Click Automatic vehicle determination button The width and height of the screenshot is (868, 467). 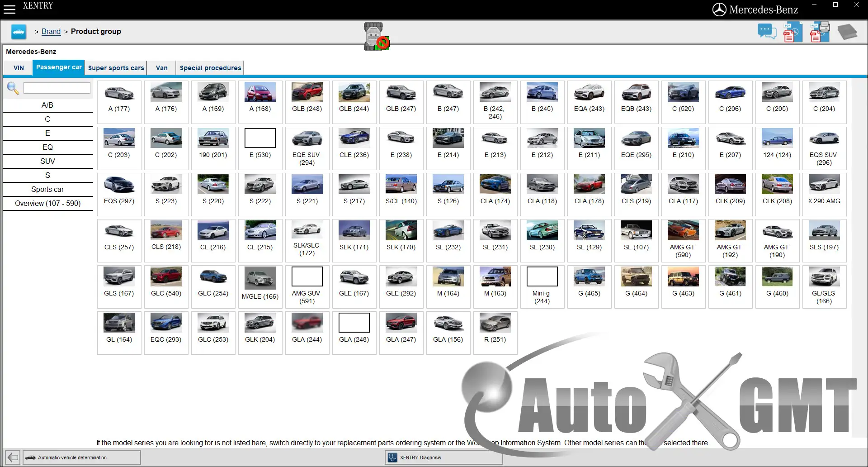(x=82, y=457)
